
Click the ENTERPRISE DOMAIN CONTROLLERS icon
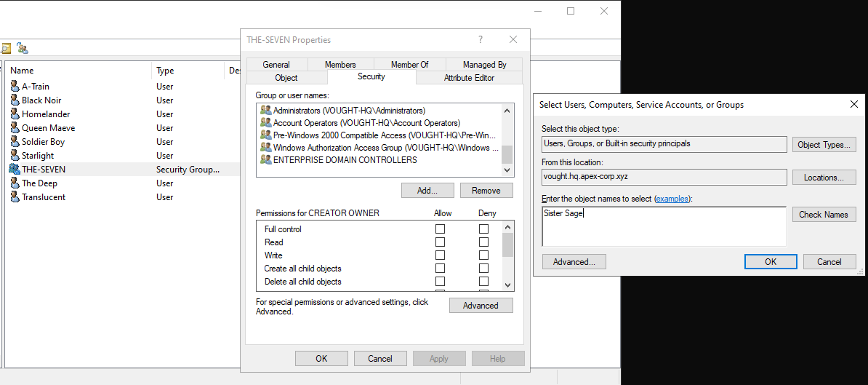[x=266, y=160]
